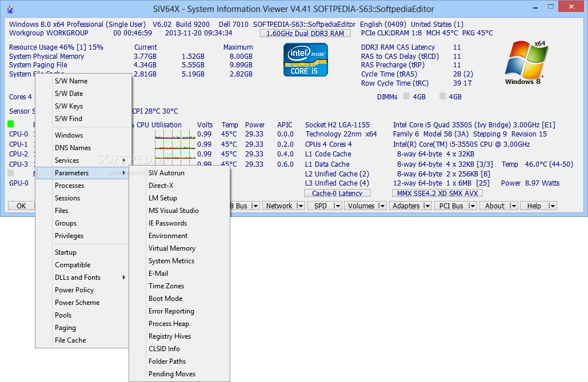Choose E-Mail from the submenu

pos(179,274)
